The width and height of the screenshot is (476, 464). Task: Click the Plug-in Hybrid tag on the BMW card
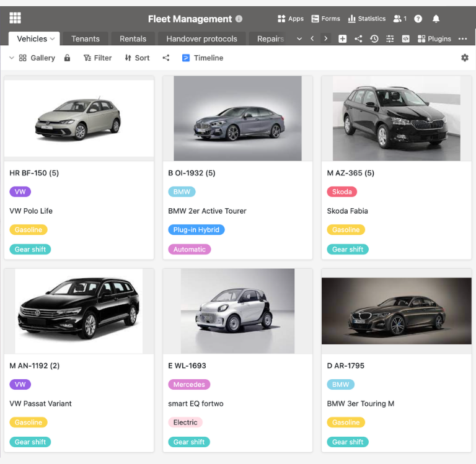pyautogui.click(x=196, y=230)
